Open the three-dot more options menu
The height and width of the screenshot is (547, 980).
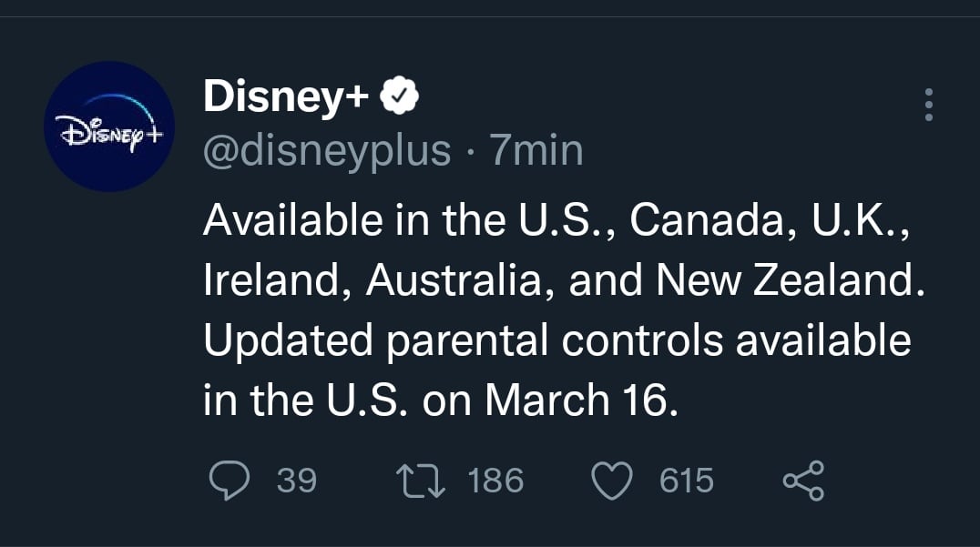click(x=928, y=106)
